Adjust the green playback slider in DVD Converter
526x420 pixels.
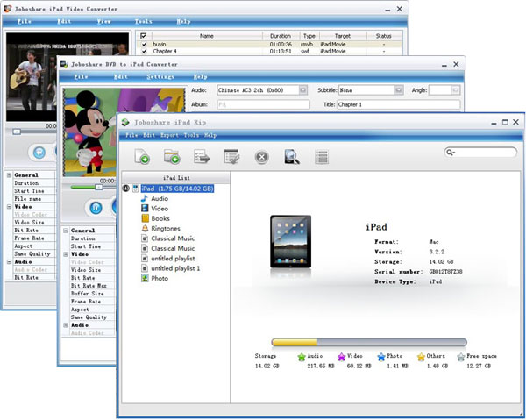[98, 187]
